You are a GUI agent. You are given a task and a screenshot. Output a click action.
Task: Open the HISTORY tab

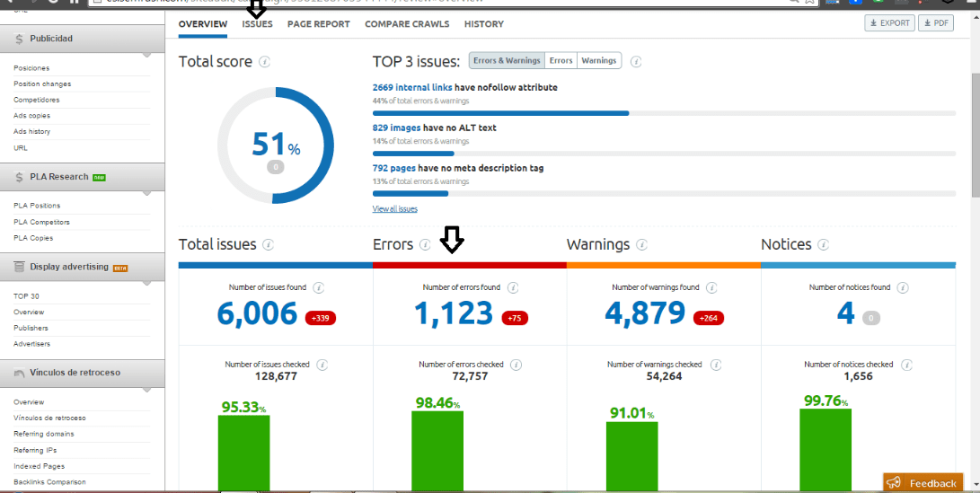[484, 24]
